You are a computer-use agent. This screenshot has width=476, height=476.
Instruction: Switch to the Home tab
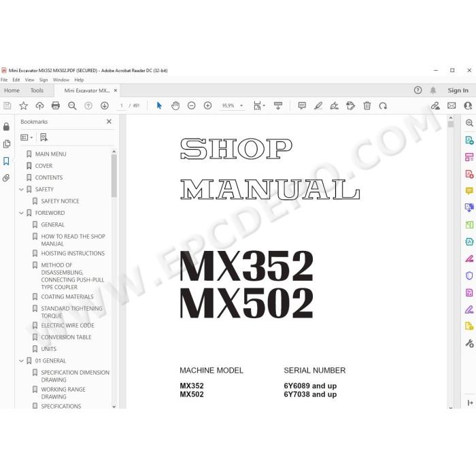[12, 90]
